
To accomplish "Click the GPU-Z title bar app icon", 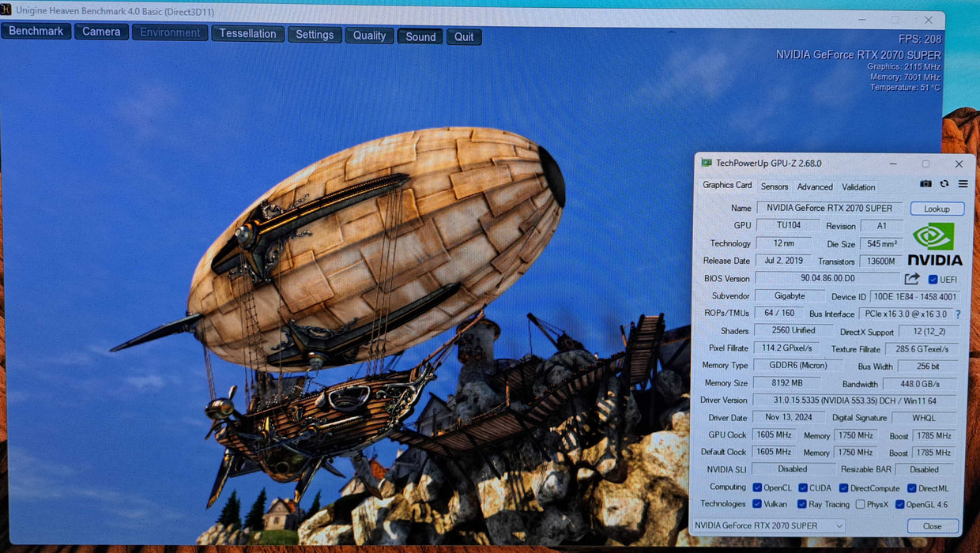I will [x=707, y=164].
